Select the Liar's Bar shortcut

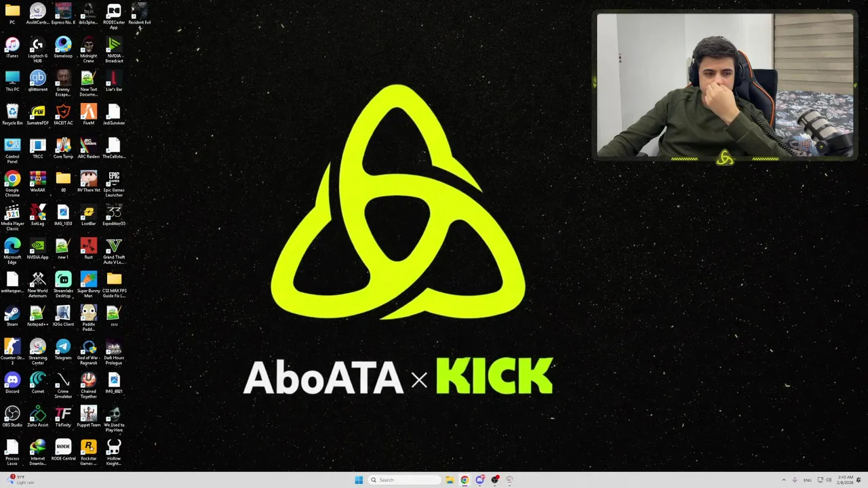[x=114, y=81]
